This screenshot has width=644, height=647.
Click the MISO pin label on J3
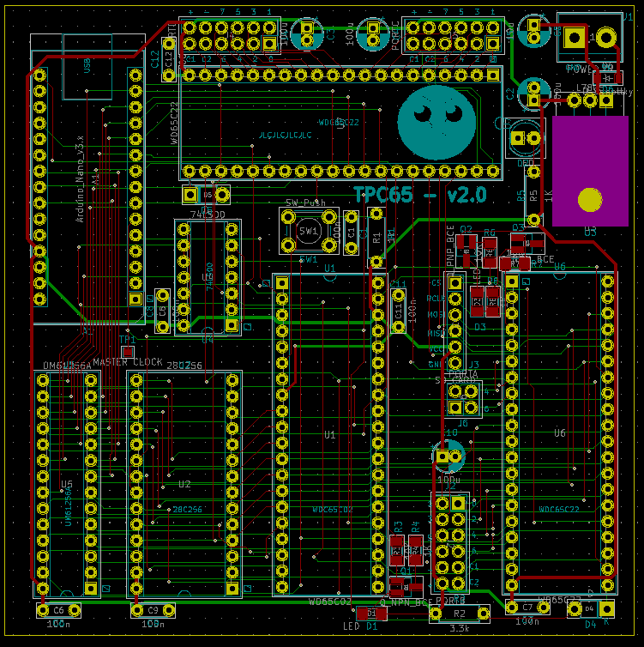point(436,333)
